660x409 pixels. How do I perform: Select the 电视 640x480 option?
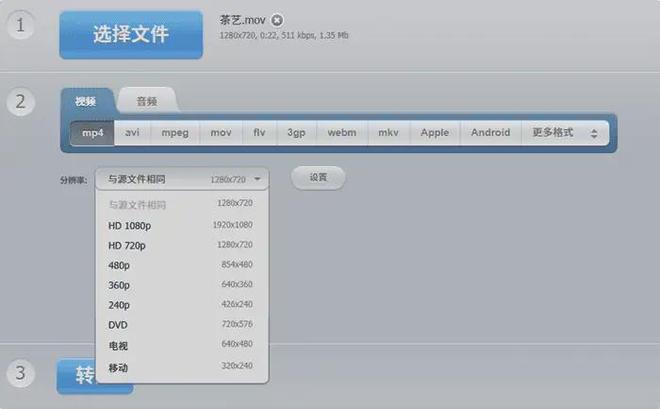182,345
